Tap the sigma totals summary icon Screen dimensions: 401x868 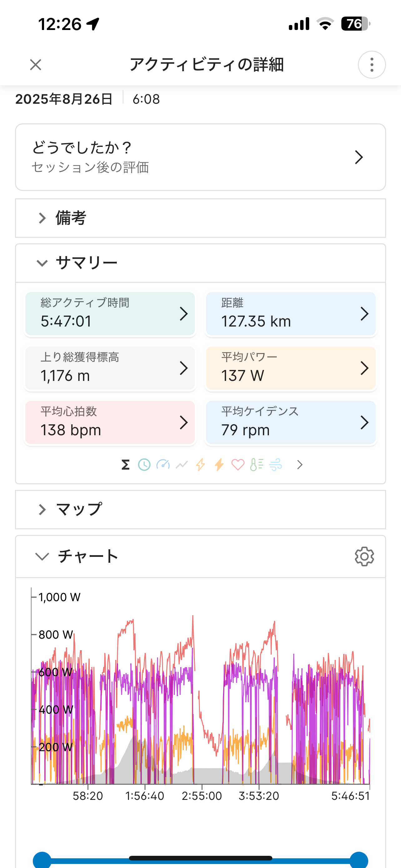click(126, 465)
